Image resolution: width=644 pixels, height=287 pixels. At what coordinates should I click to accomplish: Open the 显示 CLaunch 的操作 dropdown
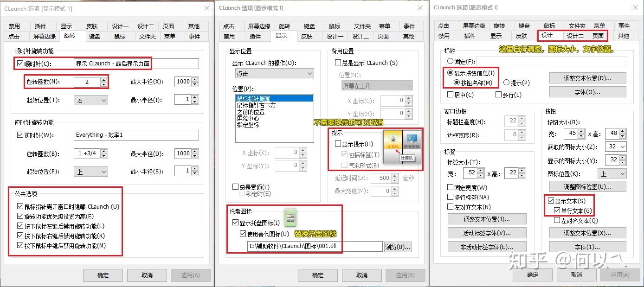[274, 73]
